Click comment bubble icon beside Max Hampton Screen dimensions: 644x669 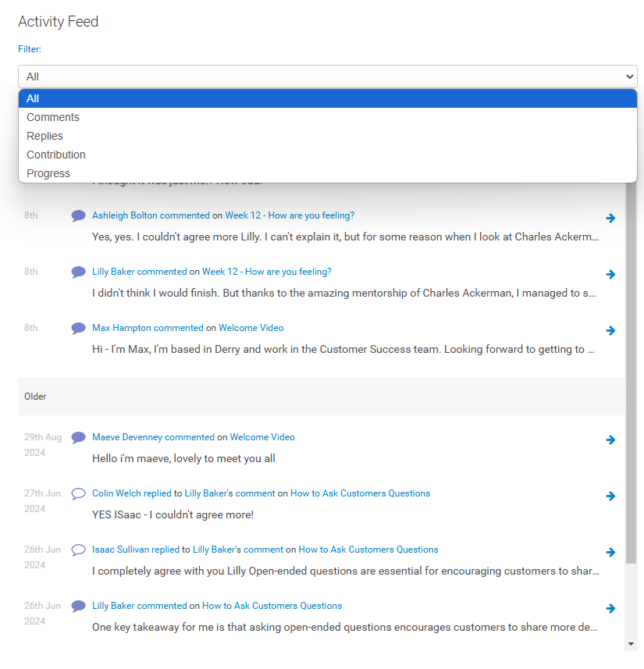[78, 329]
